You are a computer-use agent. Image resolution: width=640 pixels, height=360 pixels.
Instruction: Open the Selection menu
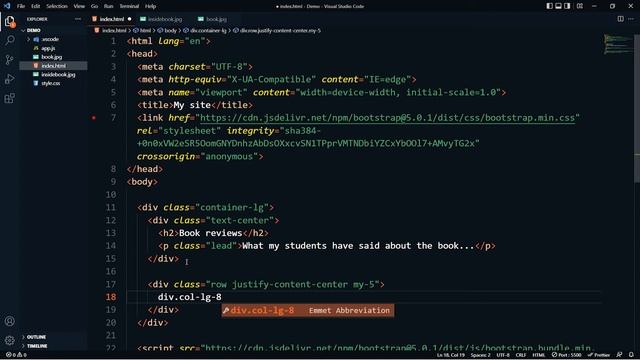click(x=57, y=6)
